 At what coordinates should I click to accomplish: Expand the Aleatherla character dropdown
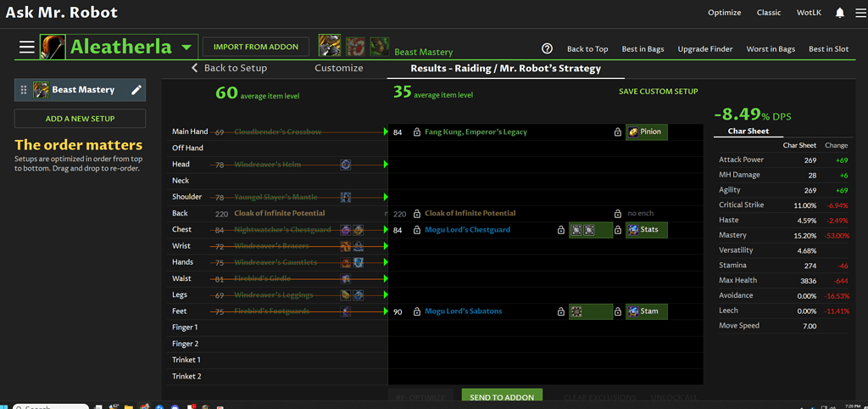click(186, 48)
